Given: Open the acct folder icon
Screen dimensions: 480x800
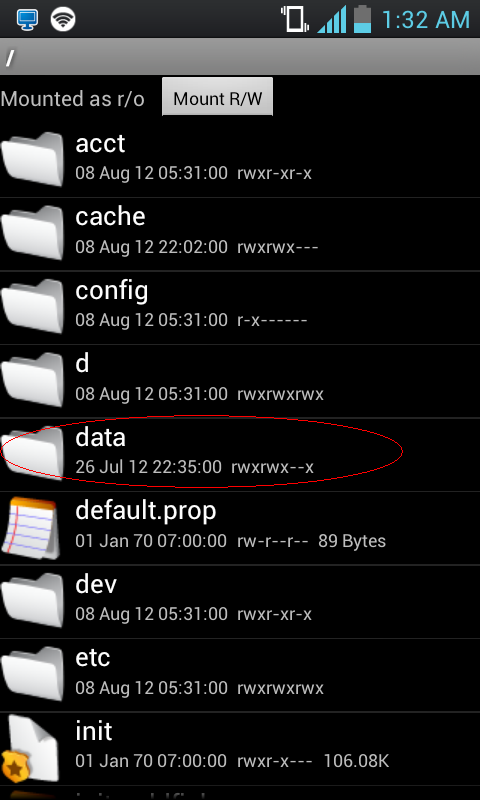Looking at the screenshot, I should (32, 159).
